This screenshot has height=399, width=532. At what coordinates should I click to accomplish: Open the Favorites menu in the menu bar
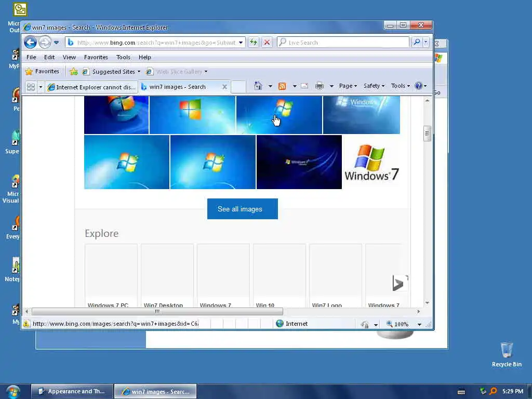pyautogui.click(x=96, y=57)
